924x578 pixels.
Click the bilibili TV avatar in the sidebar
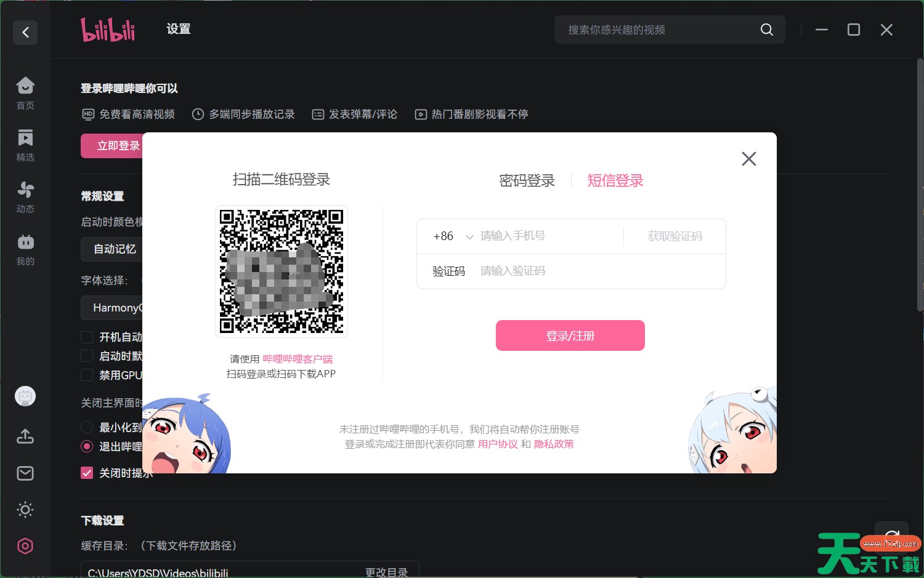[x=25, y=396]
